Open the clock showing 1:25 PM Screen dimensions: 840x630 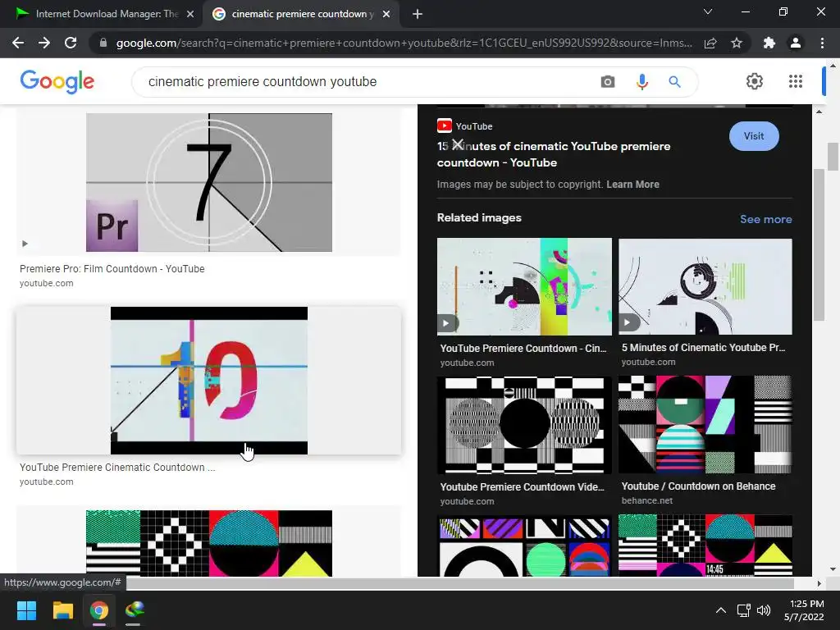[804, 610]
